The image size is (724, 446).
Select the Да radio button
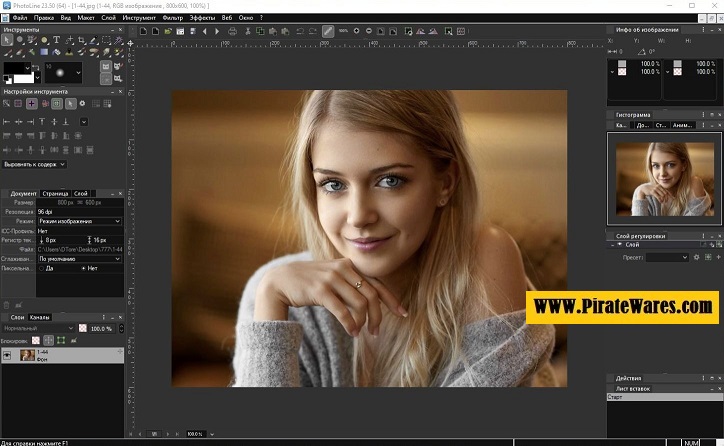(x=42, y=269)
